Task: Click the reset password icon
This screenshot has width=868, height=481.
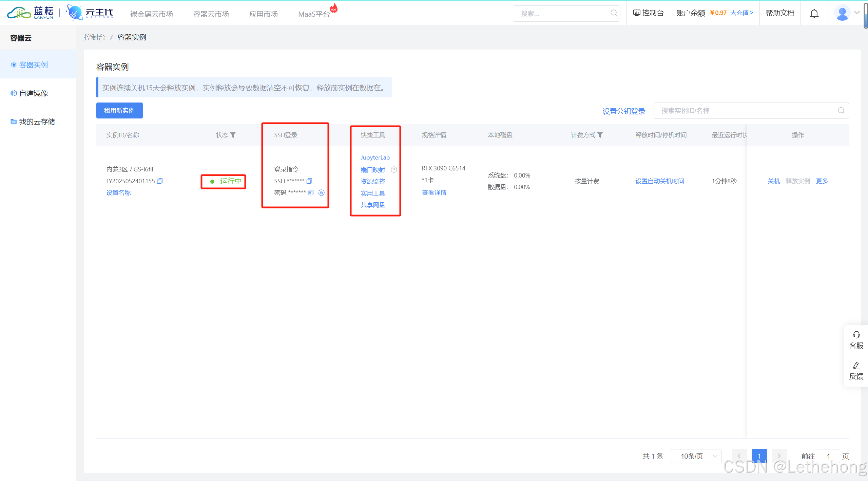Action: 322,192
